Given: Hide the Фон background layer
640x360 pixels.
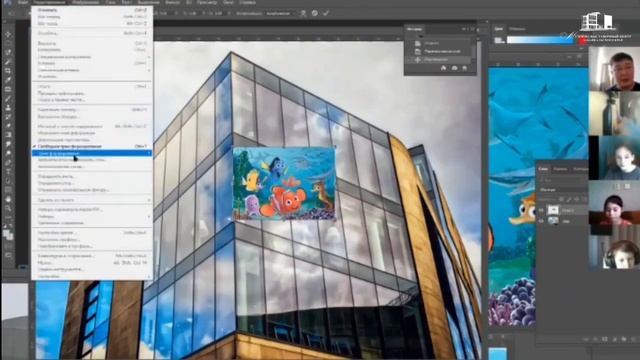Looking at the screenshot, I should (541, 221).
